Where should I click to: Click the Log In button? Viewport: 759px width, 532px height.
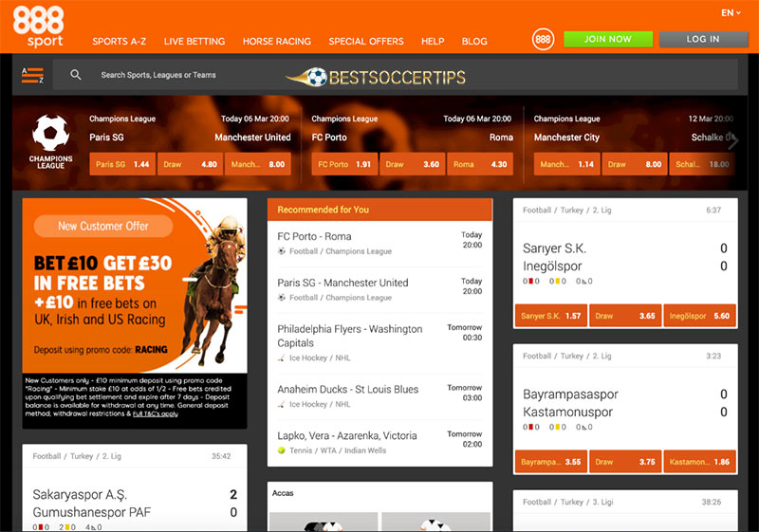click(x=703, y=39)
